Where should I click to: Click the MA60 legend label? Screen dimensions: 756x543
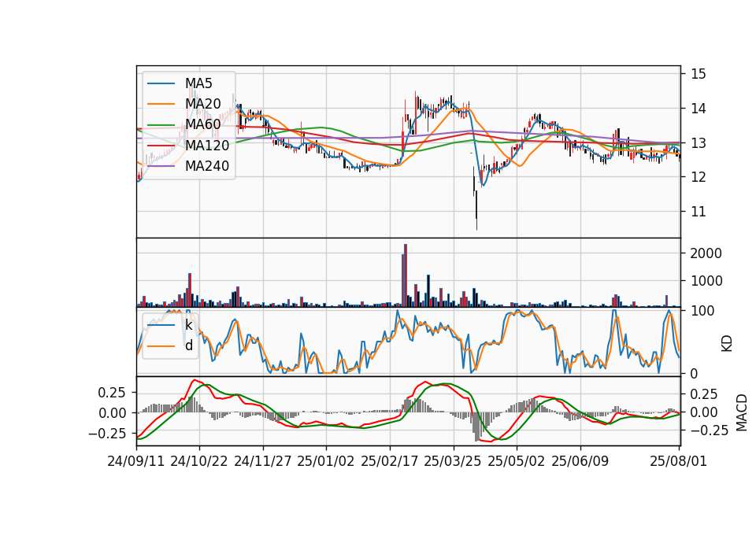click(202, 124)
